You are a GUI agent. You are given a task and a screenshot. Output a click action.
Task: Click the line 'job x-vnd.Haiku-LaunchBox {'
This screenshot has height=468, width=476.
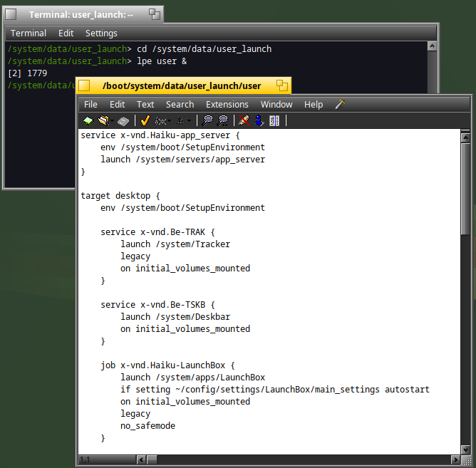click(168, 365)
